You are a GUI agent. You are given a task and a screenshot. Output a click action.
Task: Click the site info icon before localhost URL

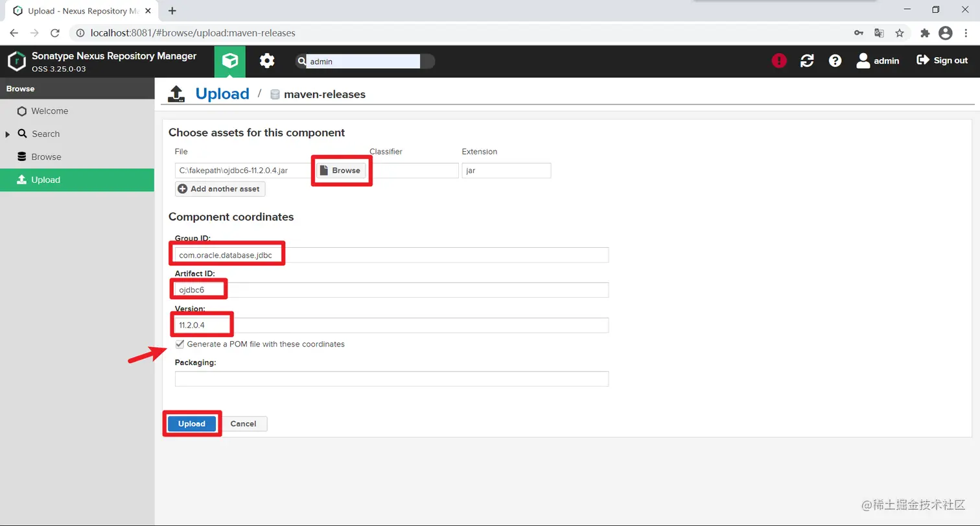(x=81, y=32)
